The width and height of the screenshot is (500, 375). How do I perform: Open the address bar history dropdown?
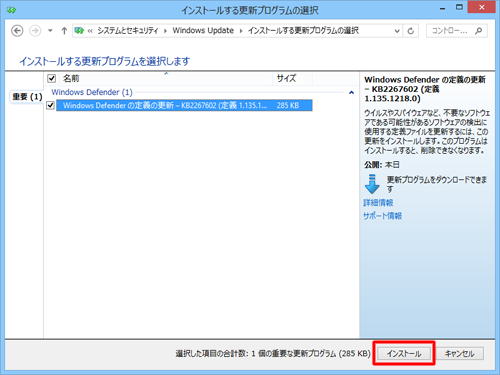[x=397, y=31]
